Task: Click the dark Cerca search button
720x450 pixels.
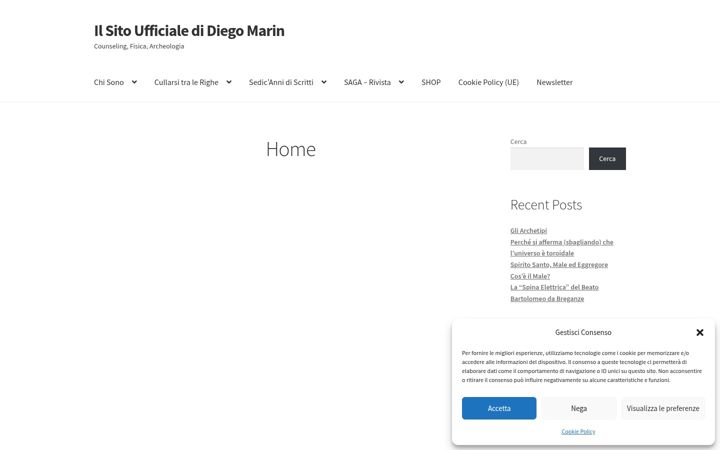Action: pyautogui.click(x=607, y=158)
